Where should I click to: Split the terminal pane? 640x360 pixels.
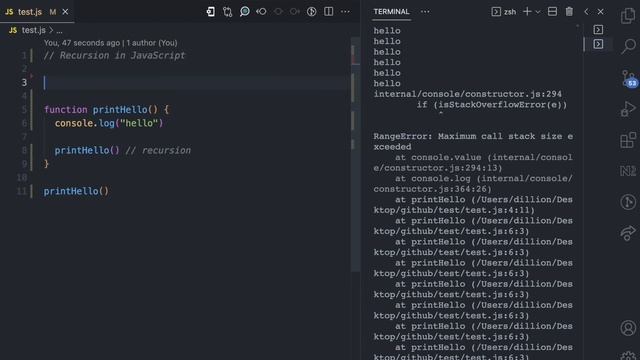click(552, 11)
